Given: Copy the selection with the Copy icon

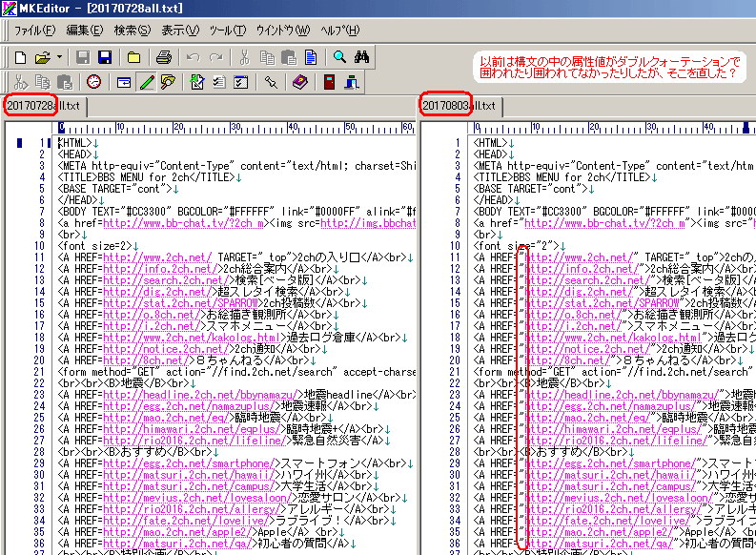Looking at the screenshot, I should click(267, 57).
